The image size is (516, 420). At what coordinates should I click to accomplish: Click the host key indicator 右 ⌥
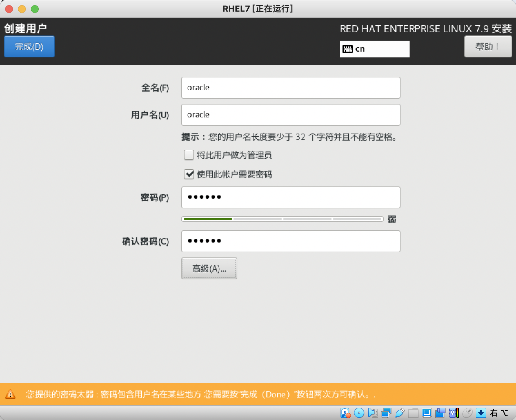(x=499, y=413)
